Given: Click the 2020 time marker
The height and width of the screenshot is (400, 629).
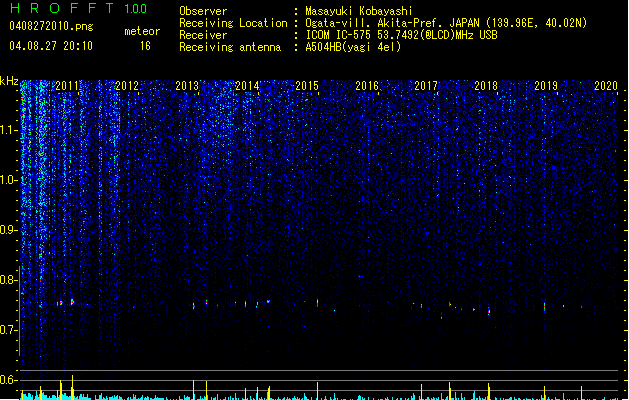Looking at the screenshot, I should pyautogui.click(x=606, y=86).
